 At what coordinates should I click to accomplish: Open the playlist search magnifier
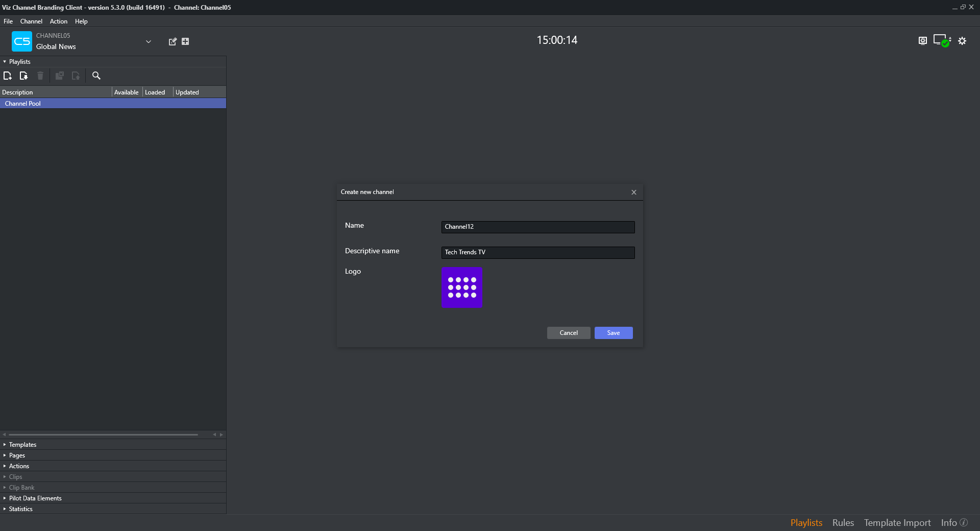[96, 76]
